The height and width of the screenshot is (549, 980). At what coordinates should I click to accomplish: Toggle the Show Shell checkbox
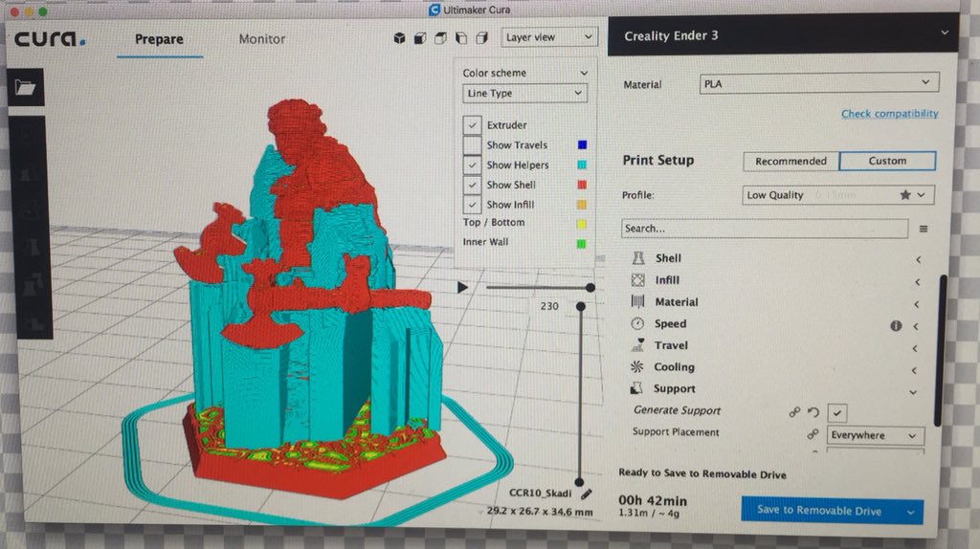[x=473, y=185]
